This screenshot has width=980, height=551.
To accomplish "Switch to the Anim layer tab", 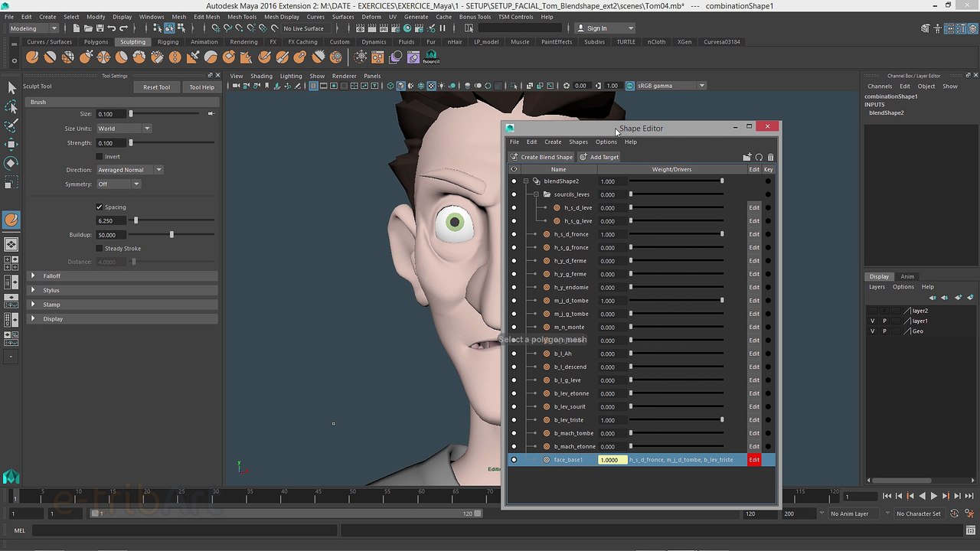I will 907,276.
